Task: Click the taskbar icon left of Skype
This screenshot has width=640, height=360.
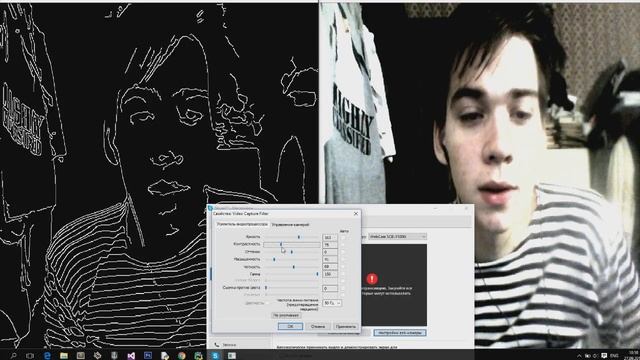Action: (198, 356)
